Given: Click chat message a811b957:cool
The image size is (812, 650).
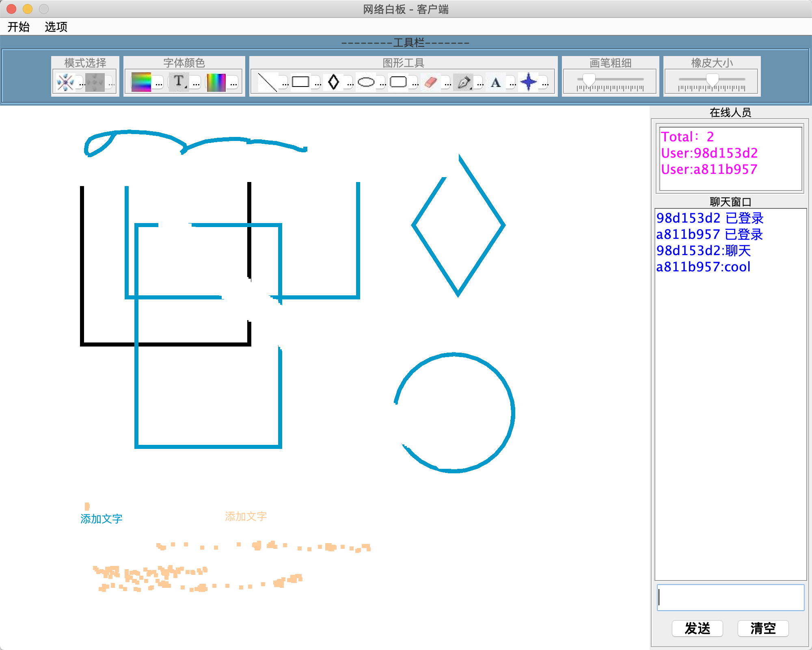Looking at the screenshot, I should [703, 267].
